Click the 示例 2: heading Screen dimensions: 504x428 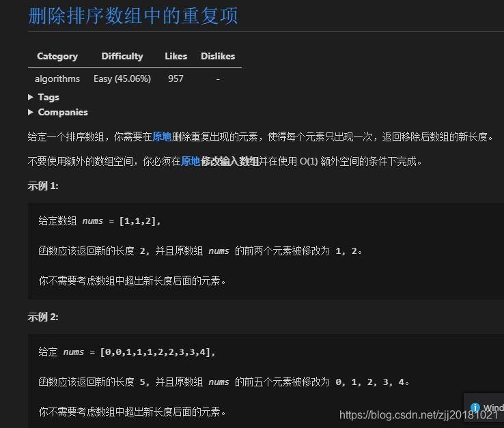click(x=43, y=317)
